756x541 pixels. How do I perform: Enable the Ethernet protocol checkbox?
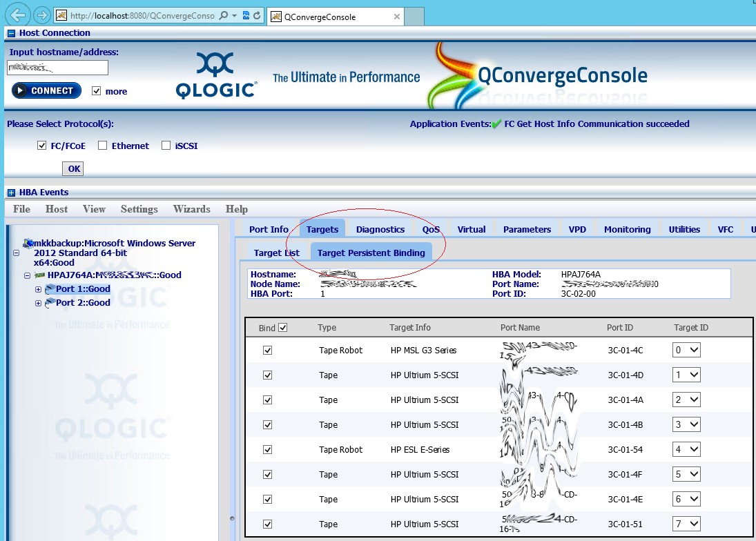click(102, 146)
